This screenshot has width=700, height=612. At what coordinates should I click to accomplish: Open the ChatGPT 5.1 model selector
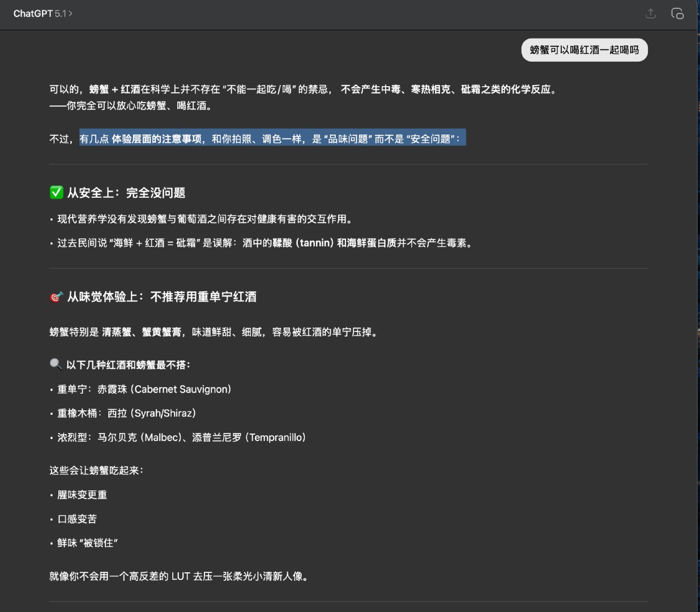coord(44,12)
